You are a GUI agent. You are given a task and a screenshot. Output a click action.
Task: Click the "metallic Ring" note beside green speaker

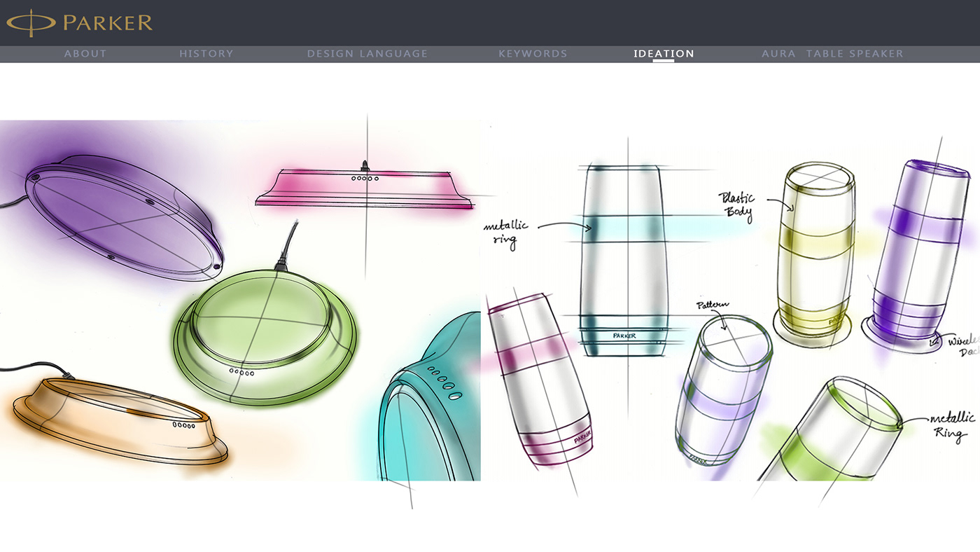(951, 426)
